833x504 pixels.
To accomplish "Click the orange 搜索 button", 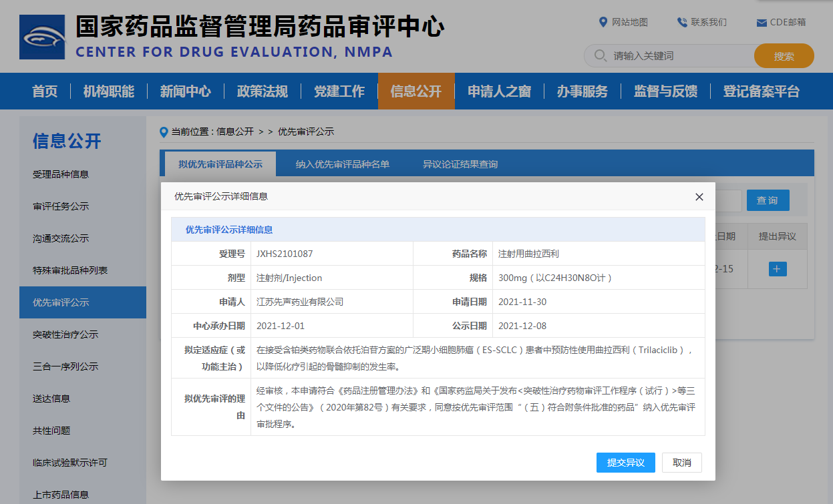I will click(784, 56).
